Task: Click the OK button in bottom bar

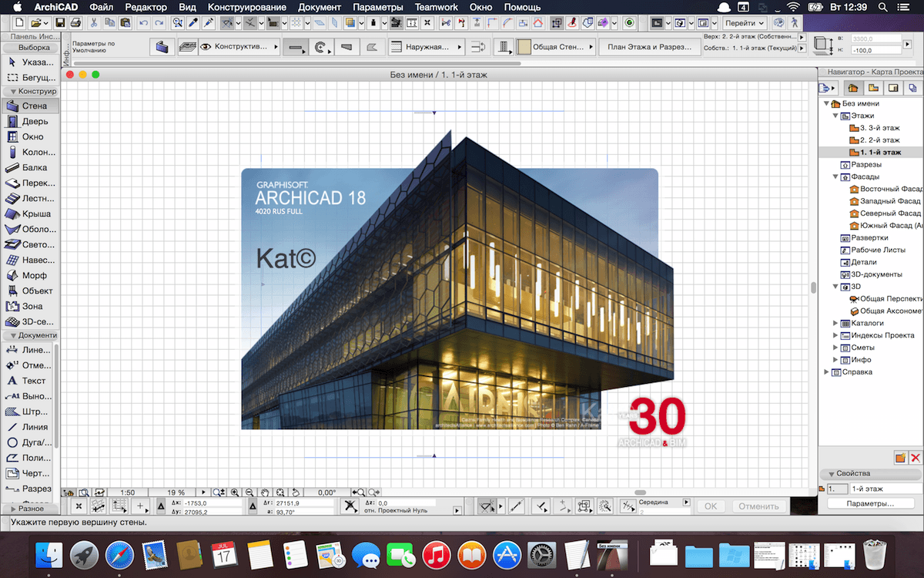Action: pos(710,506)
